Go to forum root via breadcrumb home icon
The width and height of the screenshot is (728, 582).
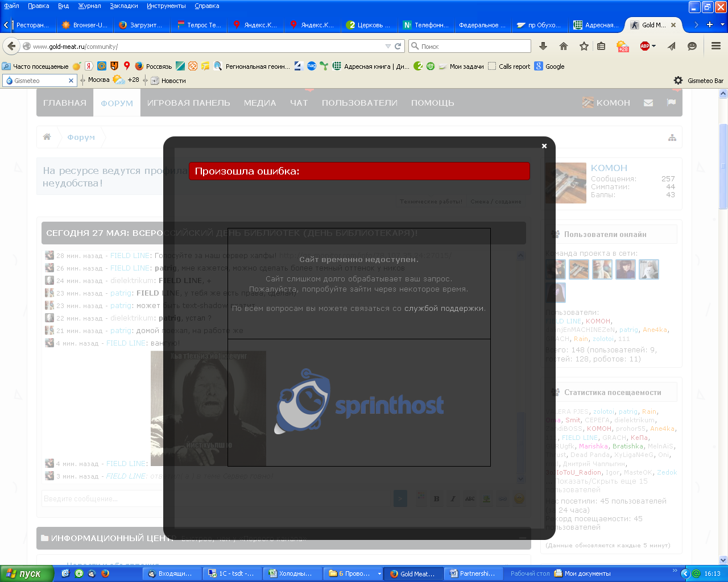click(47, 137)
